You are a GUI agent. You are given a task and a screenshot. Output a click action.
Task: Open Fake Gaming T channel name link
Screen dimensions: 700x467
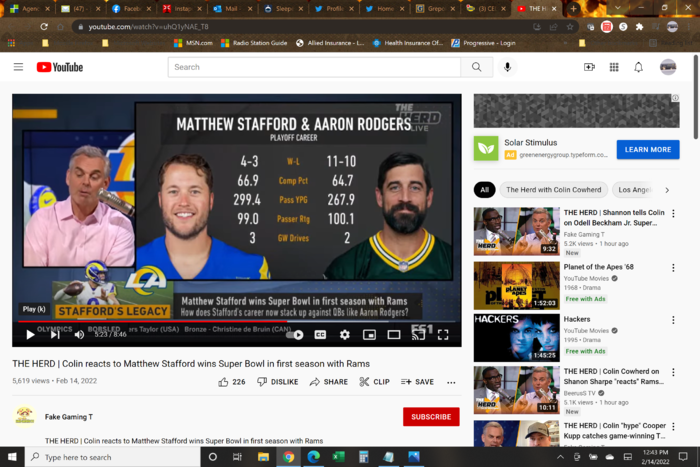(69, 417)
